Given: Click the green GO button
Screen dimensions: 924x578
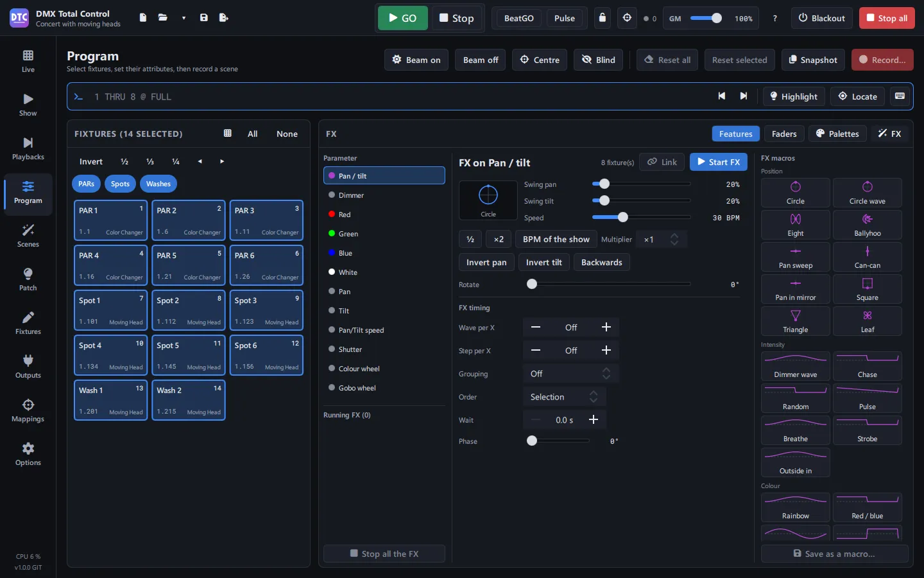Looking at the screenshot, I should tap(403, 18).
